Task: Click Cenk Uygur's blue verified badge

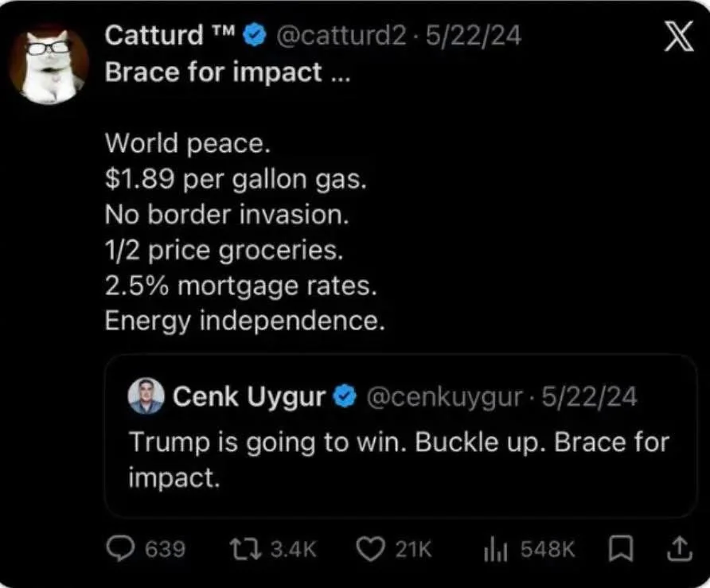Action: 345,396
